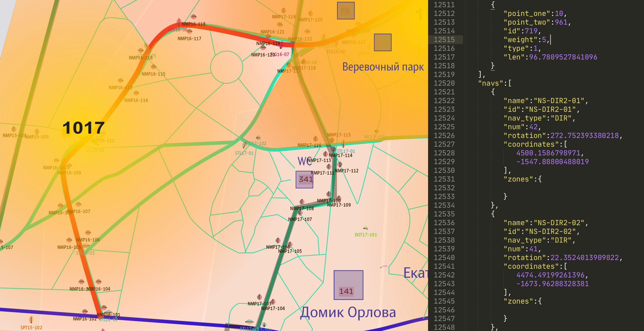Image resolution: width=644 pixels, height=331 pixels.
Task: Select the NMP16-115 marker icon
Action: click(x=153, y=67)
